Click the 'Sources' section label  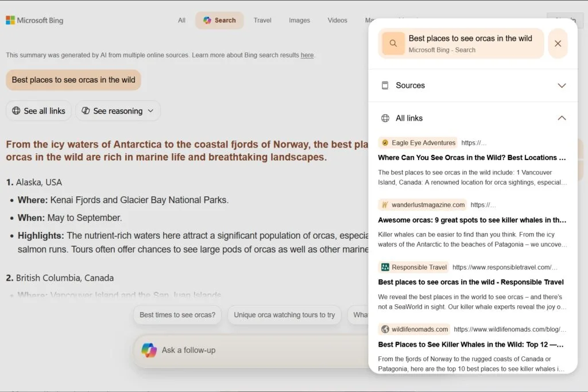410,86
